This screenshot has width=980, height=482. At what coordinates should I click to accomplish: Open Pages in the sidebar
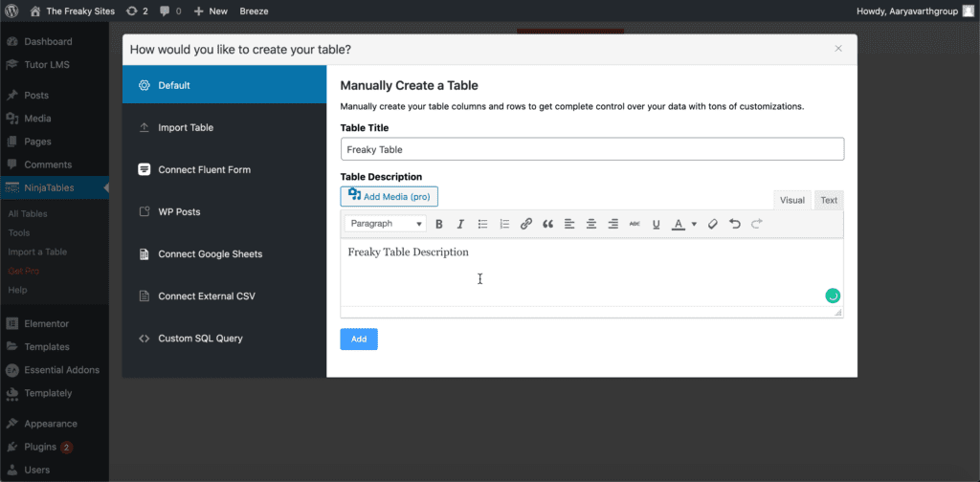pyautogui.click(x=55, y=142)
